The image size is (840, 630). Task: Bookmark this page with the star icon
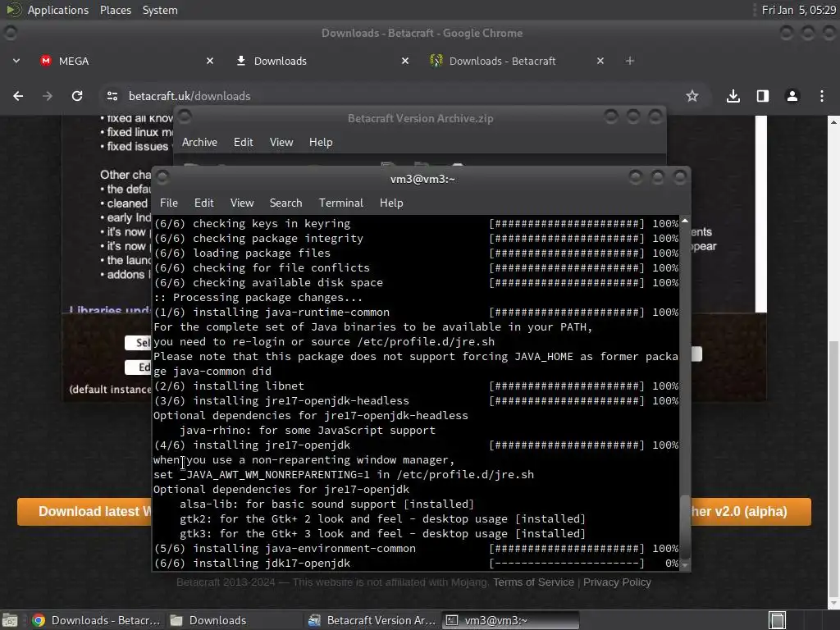point(692,96)
